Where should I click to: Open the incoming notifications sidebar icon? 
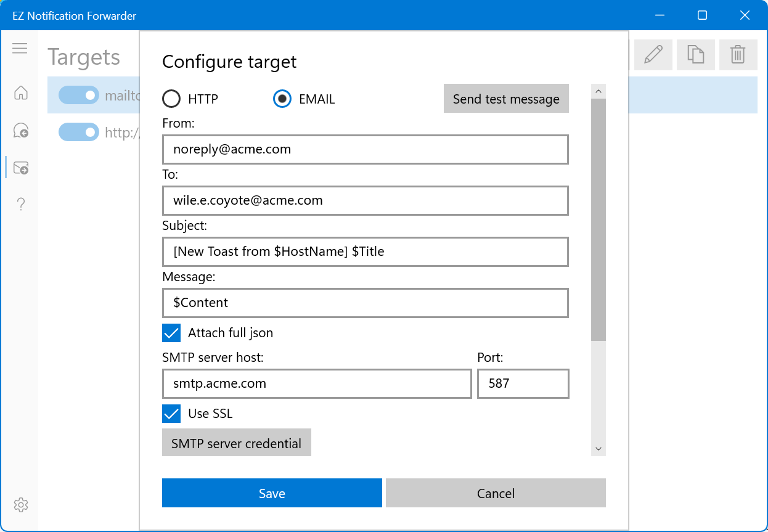[x=21, y=131]
